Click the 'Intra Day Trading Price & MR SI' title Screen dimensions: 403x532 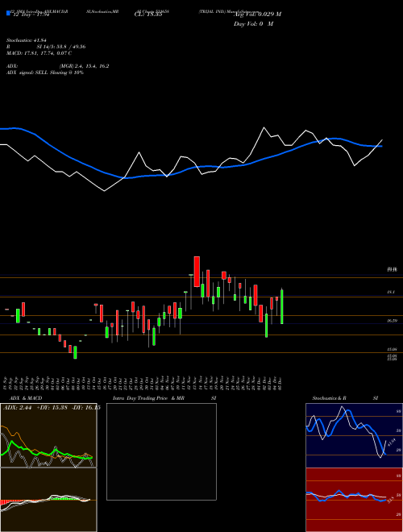[x=164, y=398]
